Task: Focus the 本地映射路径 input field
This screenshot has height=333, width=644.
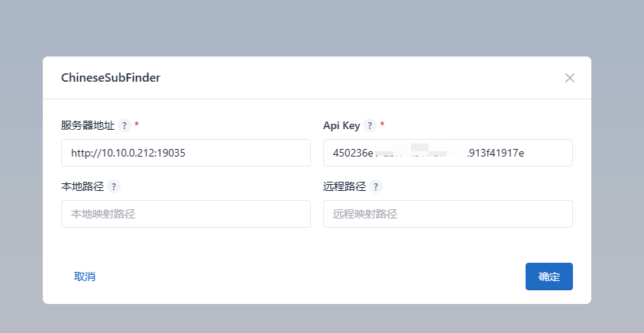Action: tap(186, 214)
